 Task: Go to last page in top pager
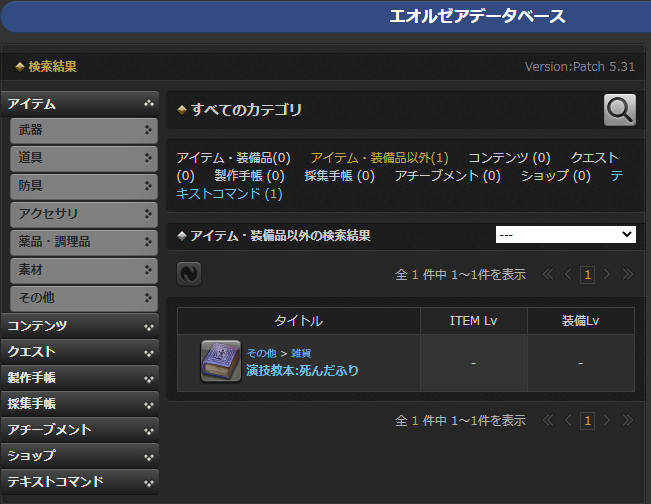(628, 274)
